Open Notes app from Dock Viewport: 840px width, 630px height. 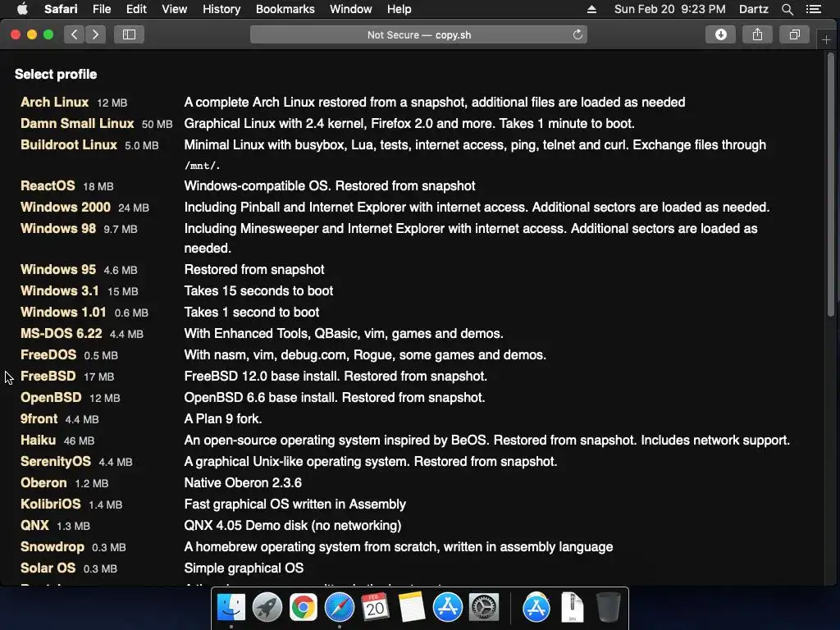point(412,608)
